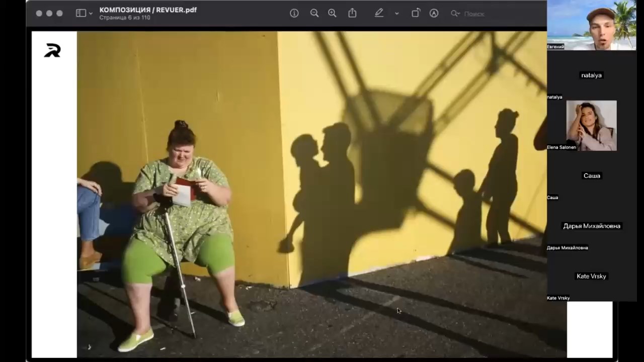Toggle the sidebar view button in Preview
Image resolution: width=644 pixels, height=362 pixels.
pyautogui.click(x=80, y=14)
